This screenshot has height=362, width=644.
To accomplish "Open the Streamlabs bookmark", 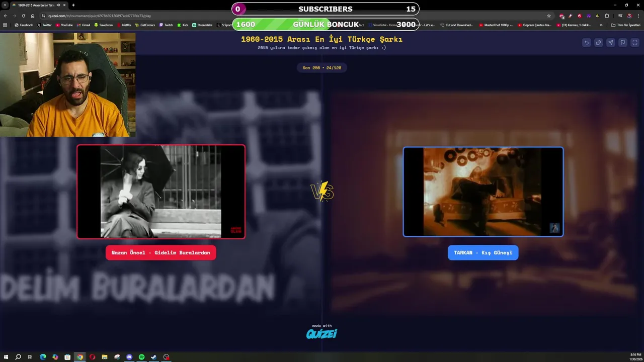I will click(x=202, y=25).
